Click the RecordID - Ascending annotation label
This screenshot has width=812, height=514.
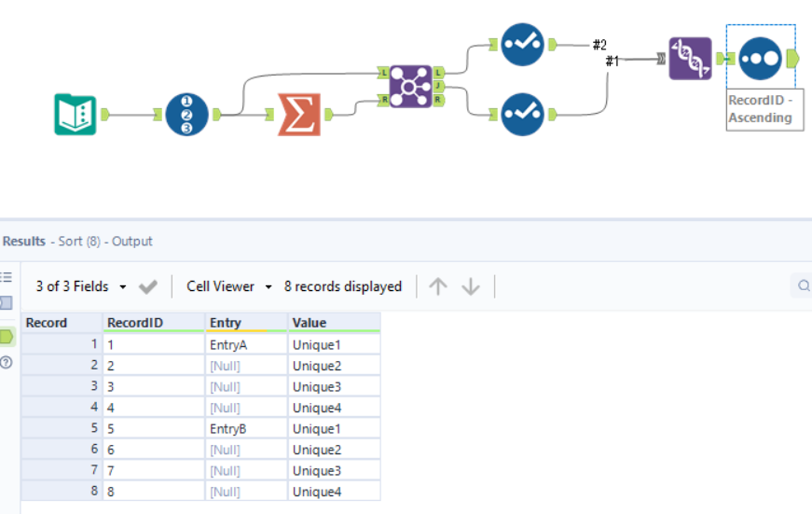pos(764,109)
